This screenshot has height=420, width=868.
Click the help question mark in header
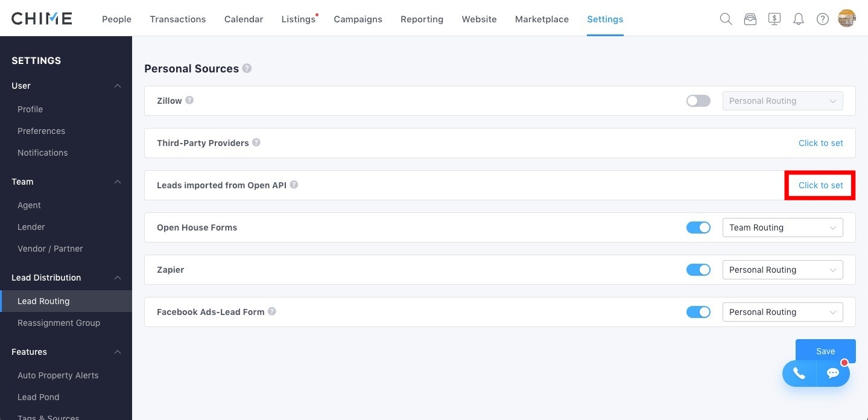click(x=822, y=19)
